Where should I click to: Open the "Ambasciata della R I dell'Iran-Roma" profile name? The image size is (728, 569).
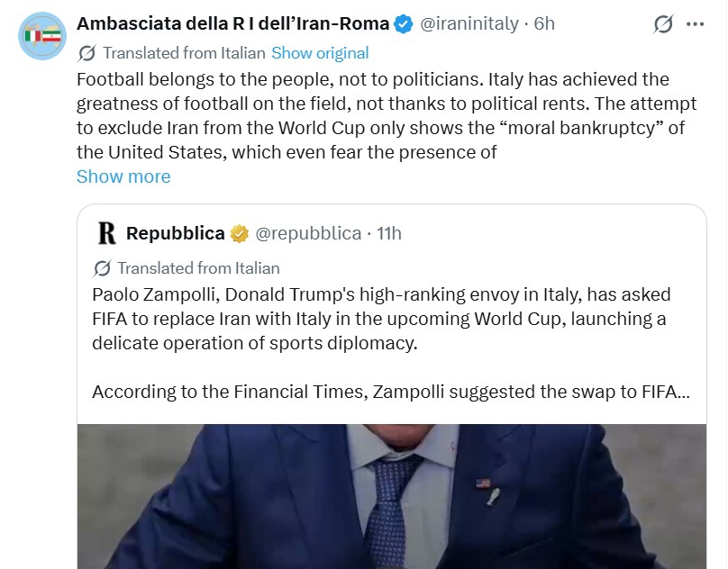tap(232, 24)
